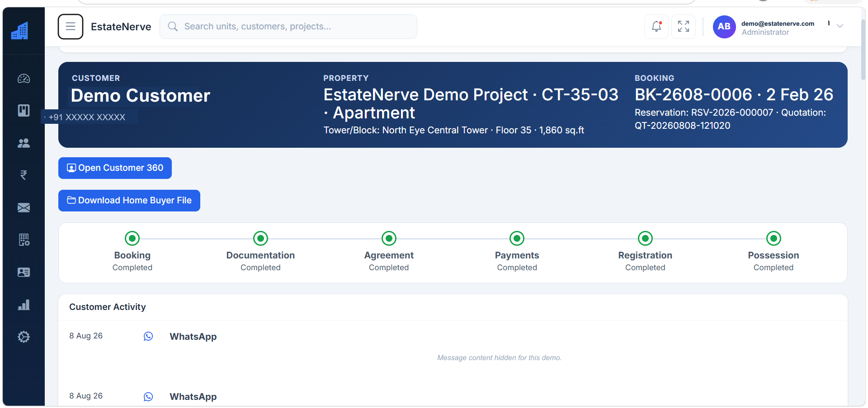This screenshot has height=408, width=868.
Task: Click the Documentation step circle
Action: tap(260, 238)
